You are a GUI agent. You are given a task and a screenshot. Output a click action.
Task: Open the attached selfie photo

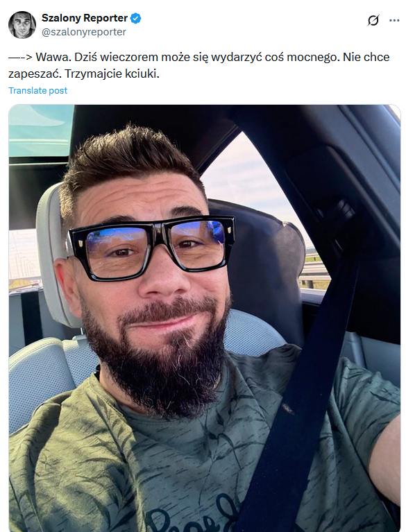(x=205, y=318)
